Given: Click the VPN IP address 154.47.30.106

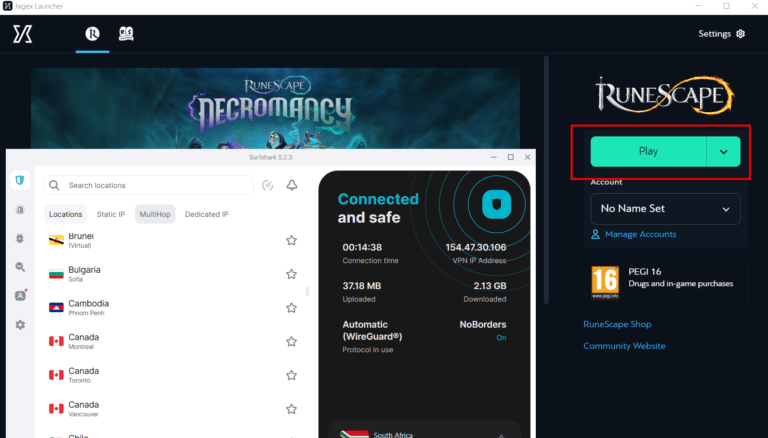Looking at the screenshot, I should click(x=476, y=247).
